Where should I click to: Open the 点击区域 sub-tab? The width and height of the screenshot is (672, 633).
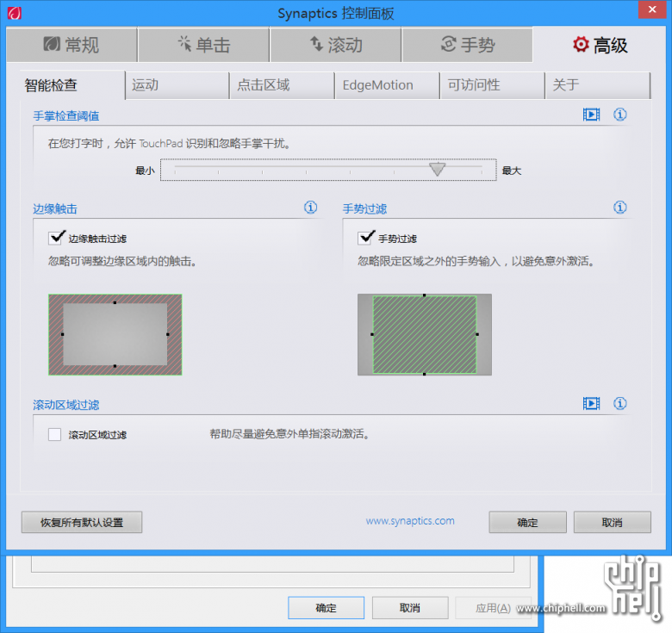pos(283,84)
